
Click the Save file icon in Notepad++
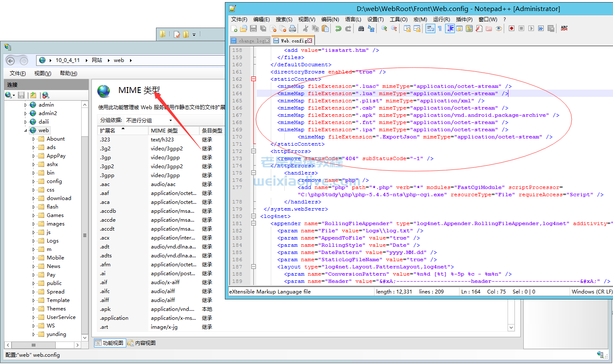click(253, 28)
